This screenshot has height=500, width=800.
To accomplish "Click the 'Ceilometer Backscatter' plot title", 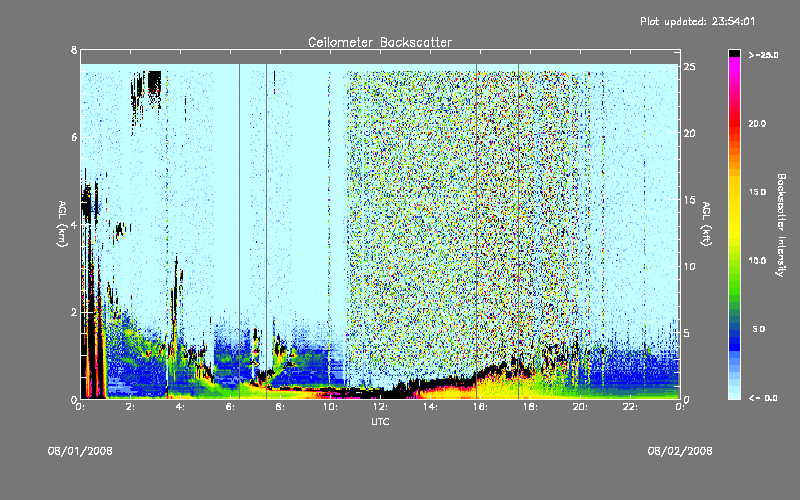I will (x=380, y=42).
